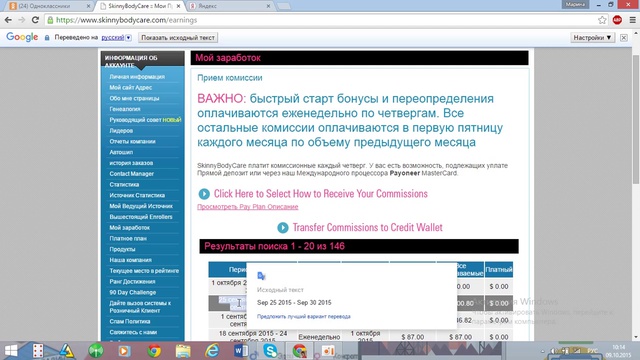Image resolution: width=640 pixels, height=360 pixels.
Task: Click Предложить лучший вариант перевода link
Action: pyautogui.click(x=304, y=316)
